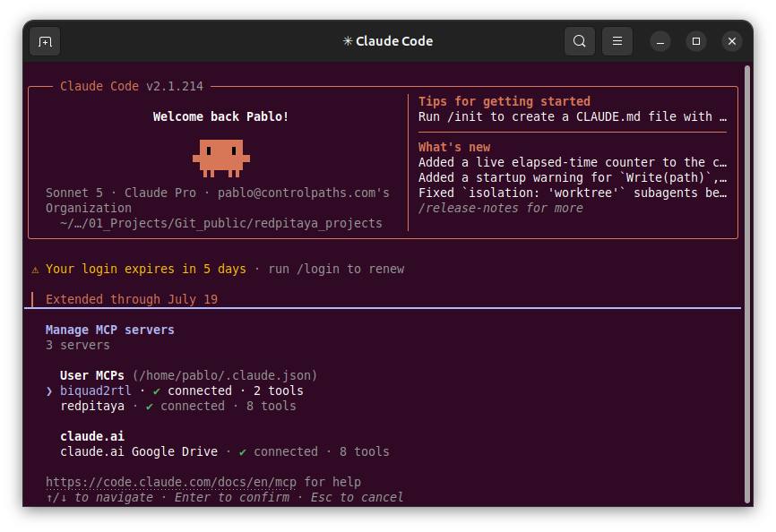Image resolution: width=776 pixels, height=532 pixels.
Task: Click "/release-notes for more" text
Action: pyautogui.click(x=500, y=208)
